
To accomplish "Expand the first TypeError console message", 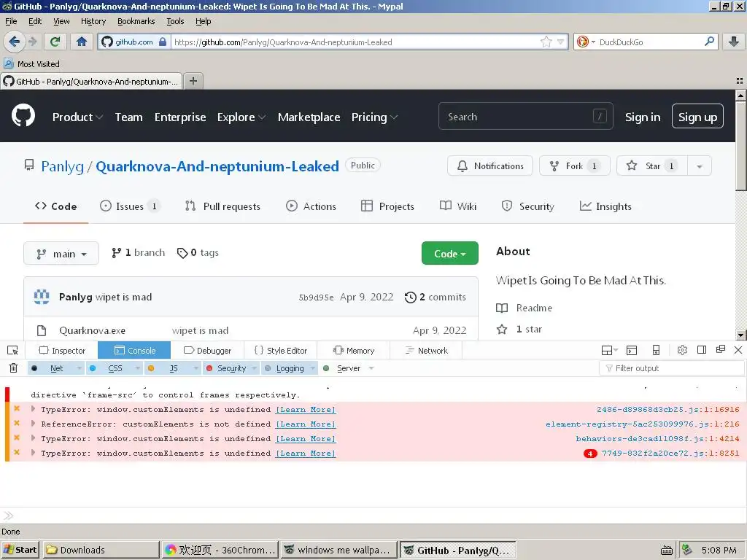I will click(x=33, y=408).
